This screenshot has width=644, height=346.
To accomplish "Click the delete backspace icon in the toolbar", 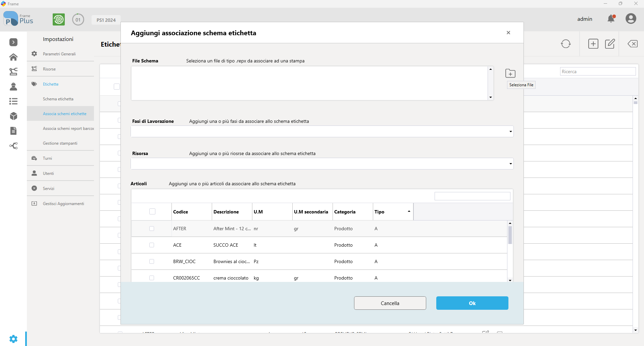I will 633,44.
